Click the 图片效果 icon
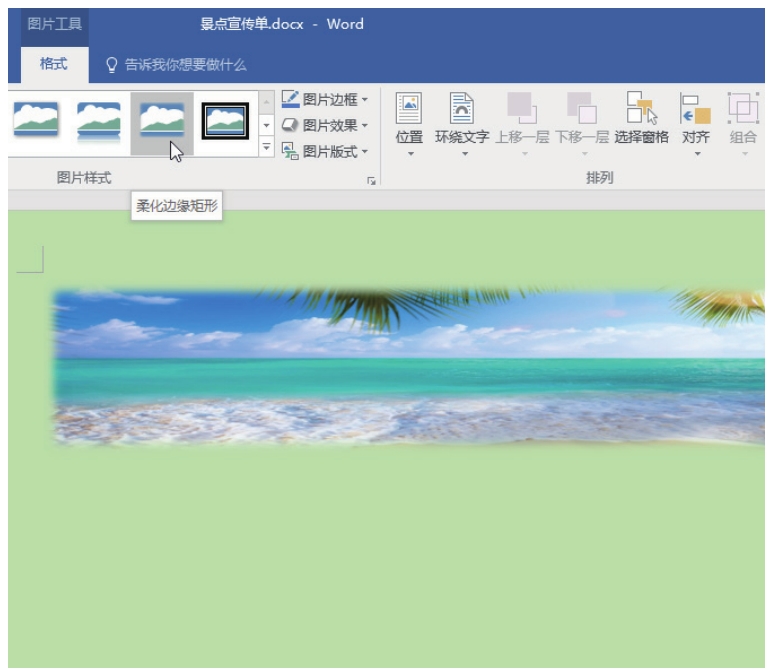Screen dimensions: 774x671 point(290,125)
